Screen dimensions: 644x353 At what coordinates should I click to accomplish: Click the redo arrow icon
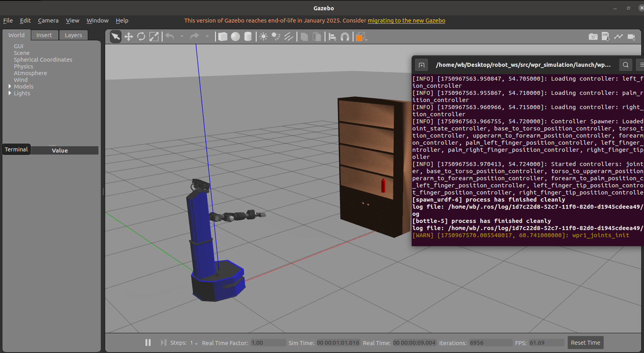point(195,37)
